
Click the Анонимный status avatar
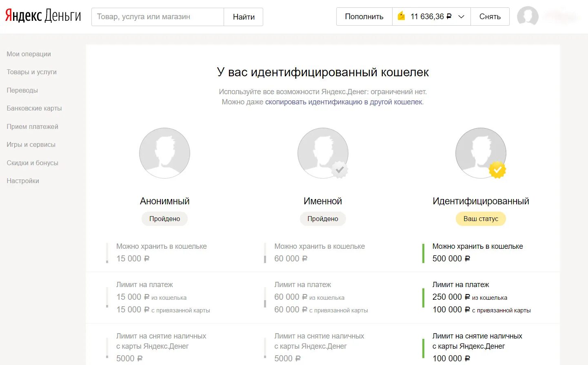click(x=164, y=153)
